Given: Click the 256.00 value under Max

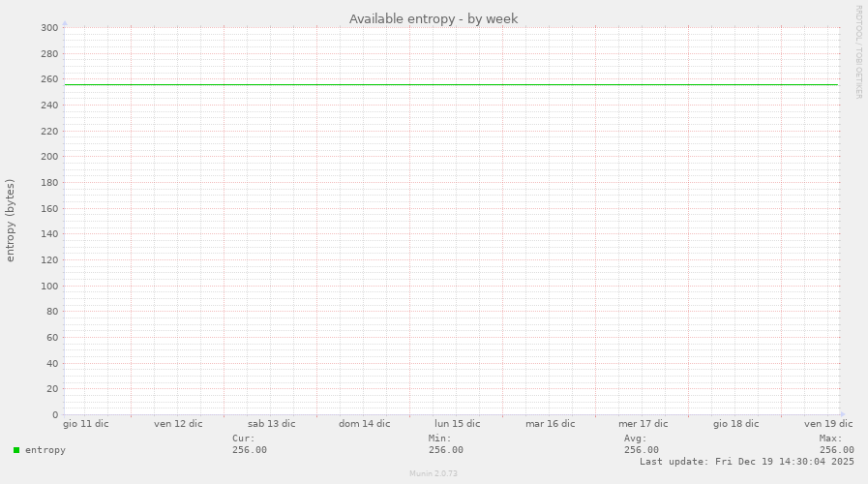Looking at the screenshot, I should click(837, 450).
